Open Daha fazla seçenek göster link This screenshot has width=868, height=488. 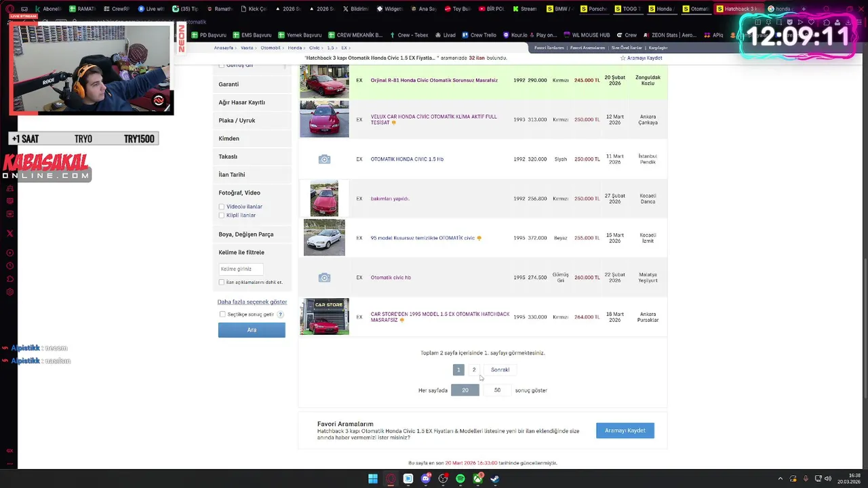tap(252, 302)
